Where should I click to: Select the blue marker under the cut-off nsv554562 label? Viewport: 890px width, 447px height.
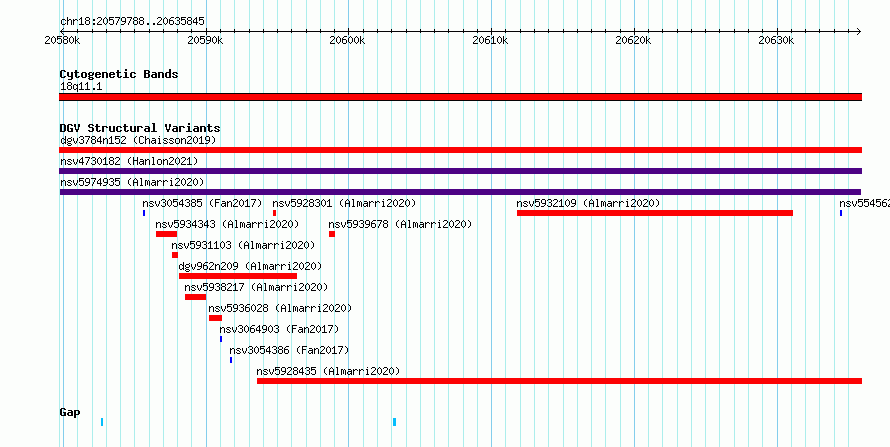[841, 213]
